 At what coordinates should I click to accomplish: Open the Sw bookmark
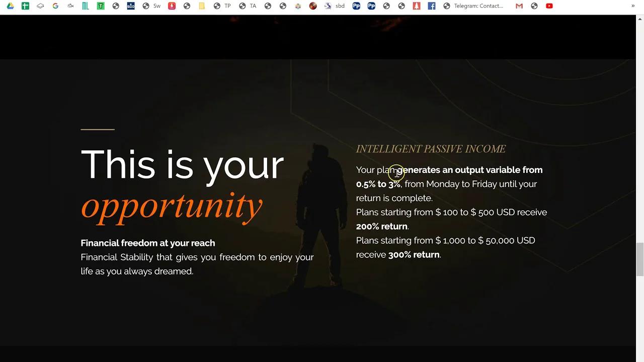pyautogui.click(x=153, y=6)
